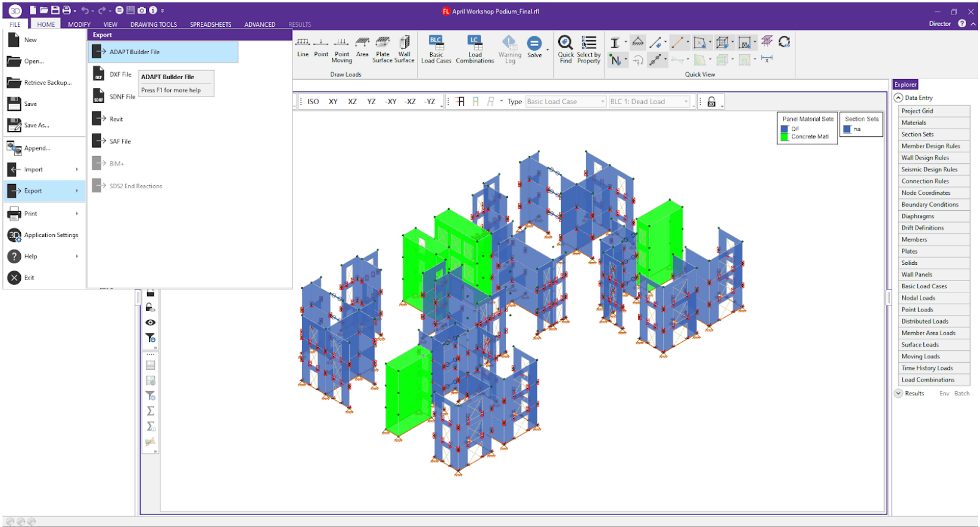
Task: Open Load Combinations from the ribbon
Action: click(x=474, y=44)
